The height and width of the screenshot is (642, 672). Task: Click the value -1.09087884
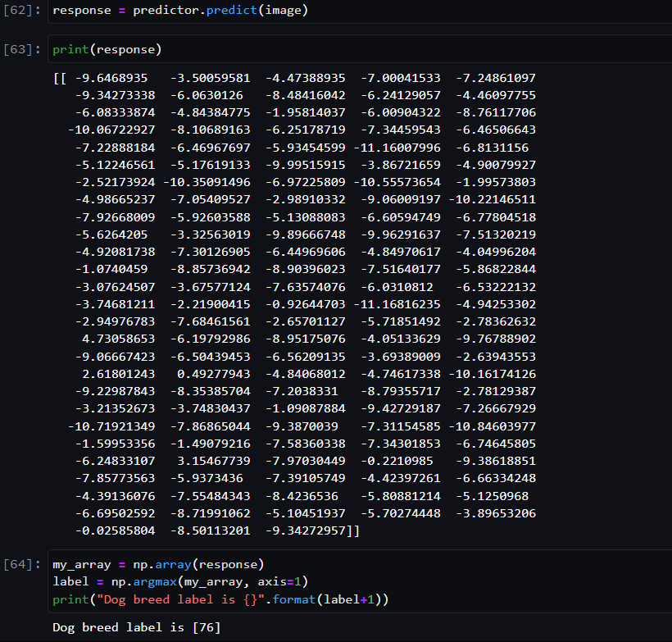coord(305,408)
